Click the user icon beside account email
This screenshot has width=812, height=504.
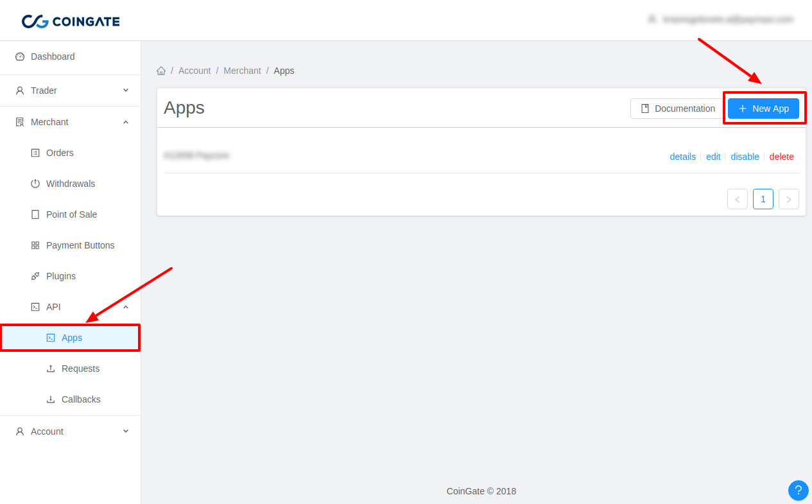[652, 19]
